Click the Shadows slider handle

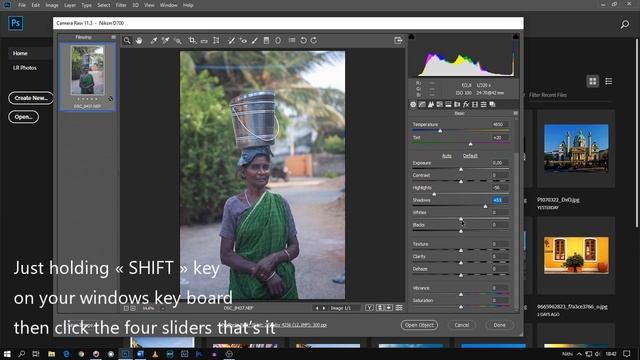485,207
